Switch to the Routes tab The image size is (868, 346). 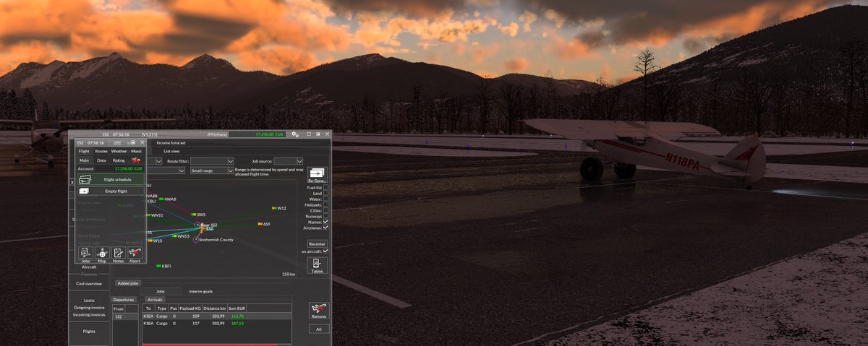point(101,151)
